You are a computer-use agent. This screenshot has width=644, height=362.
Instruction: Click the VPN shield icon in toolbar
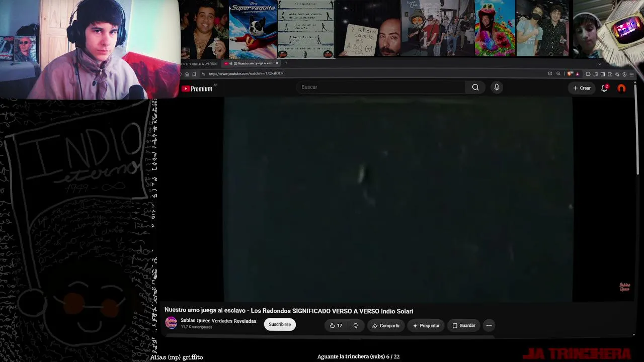pos(624,74)
